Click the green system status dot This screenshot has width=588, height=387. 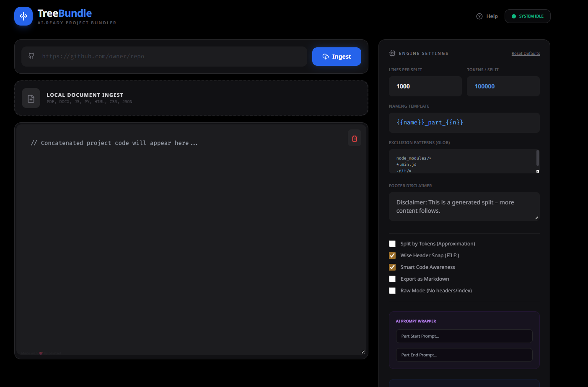tap(514, 16)
